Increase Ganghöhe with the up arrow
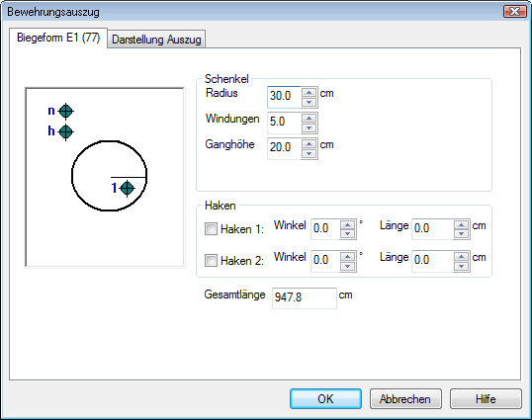The height and width of the screenshot is (420, 532). [309, 143]
